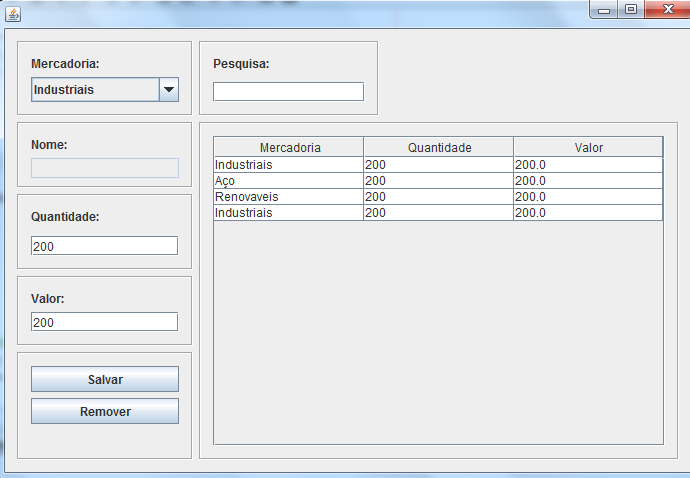Click the disabled Nome text field
690x478 pixels.
(x=105, y=168)
